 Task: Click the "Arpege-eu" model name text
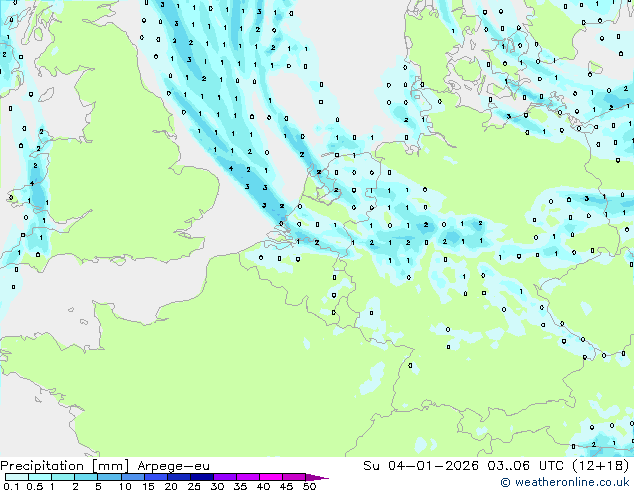[x=173, y=466]
